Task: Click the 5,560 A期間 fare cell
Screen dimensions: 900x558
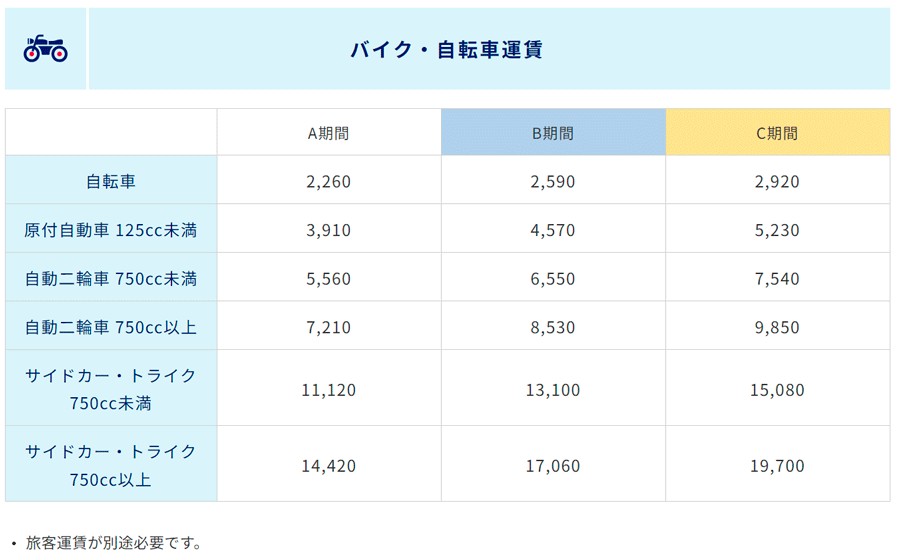Action: [x=329, y=278]
